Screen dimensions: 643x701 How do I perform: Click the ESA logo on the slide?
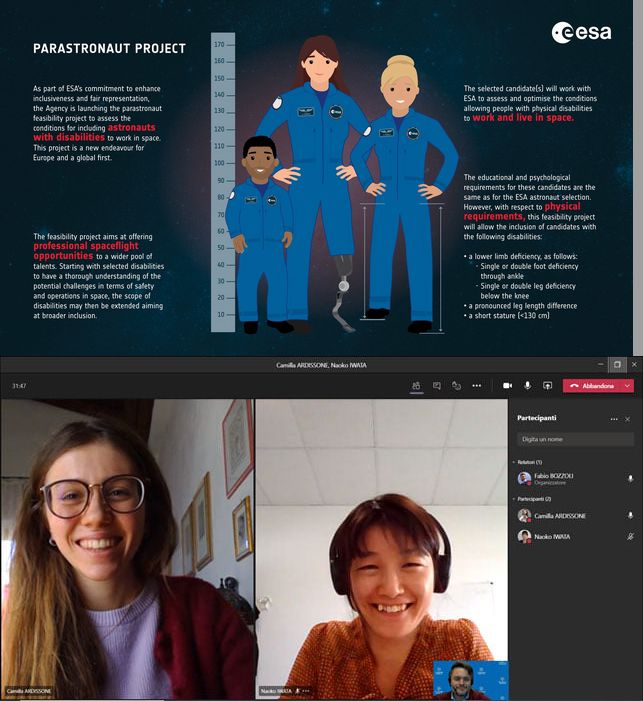coord(581,32)
